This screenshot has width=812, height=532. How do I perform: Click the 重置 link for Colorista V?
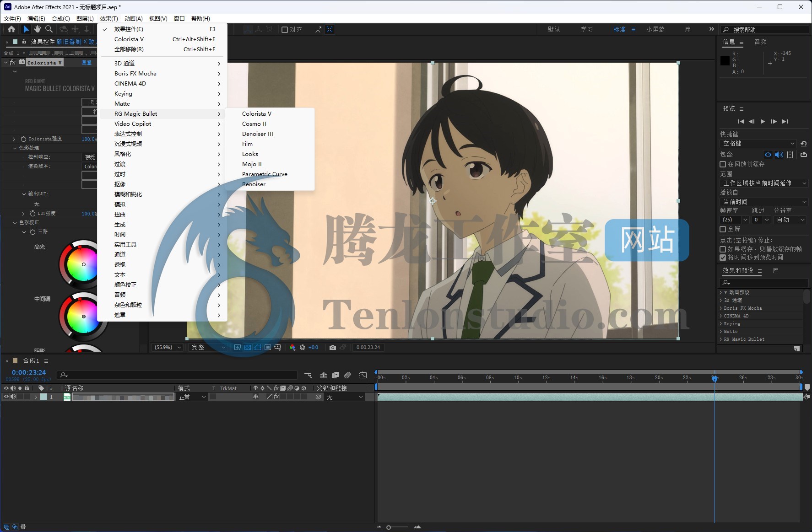[87, 63]
